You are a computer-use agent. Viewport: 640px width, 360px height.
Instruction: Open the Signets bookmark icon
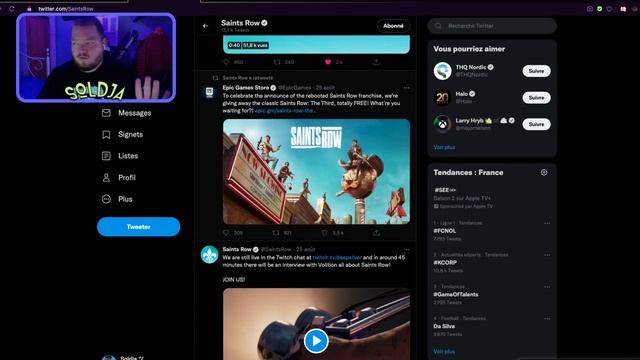pyautogui.click(x=106, y=135)
